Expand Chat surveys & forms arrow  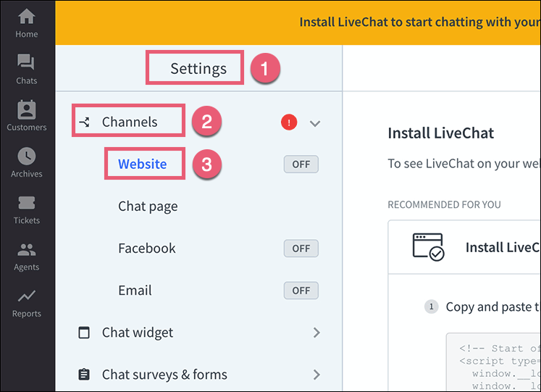coord(316,375)
